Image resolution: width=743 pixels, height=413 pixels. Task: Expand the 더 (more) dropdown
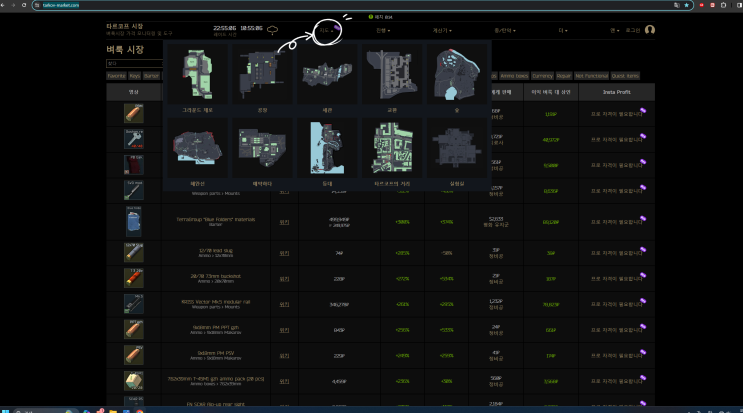(562, 30)
